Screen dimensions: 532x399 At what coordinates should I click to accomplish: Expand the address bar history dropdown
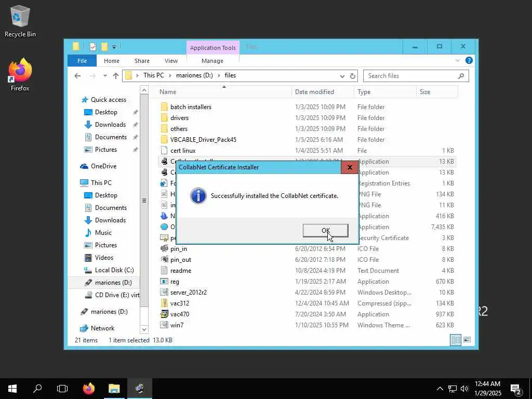coord(342,76)
